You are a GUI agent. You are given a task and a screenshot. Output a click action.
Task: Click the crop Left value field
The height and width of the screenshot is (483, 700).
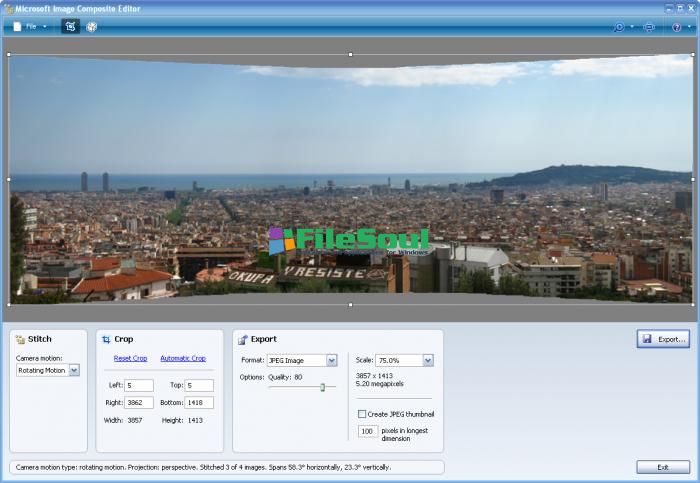[139, 385]
